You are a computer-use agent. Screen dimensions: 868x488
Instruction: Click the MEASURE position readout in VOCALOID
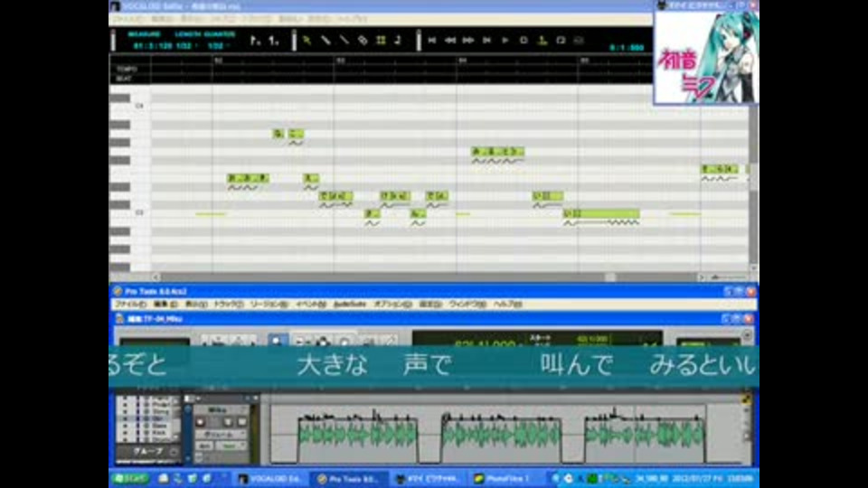153,46
